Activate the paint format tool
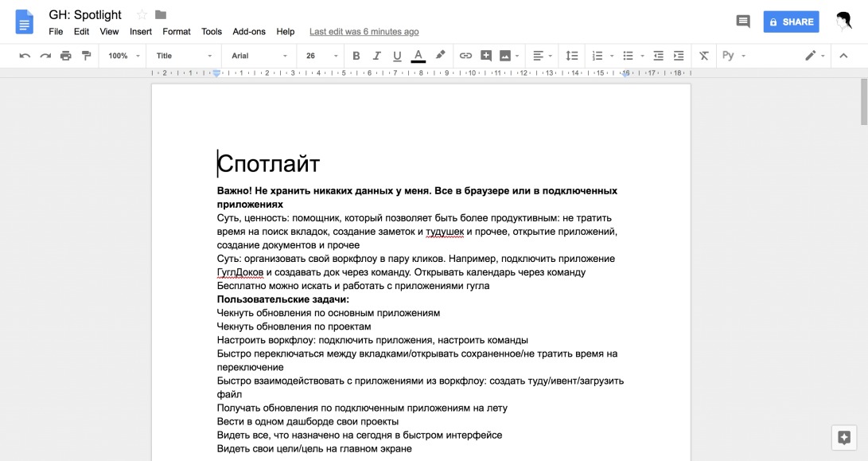Viewport: 868px width, 461px height. (87, 56)
